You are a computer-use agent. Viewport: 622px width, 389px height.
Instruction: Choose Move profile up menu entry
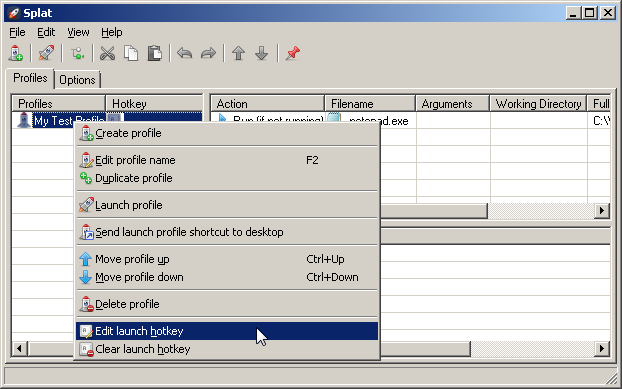[x=227, y=259]
